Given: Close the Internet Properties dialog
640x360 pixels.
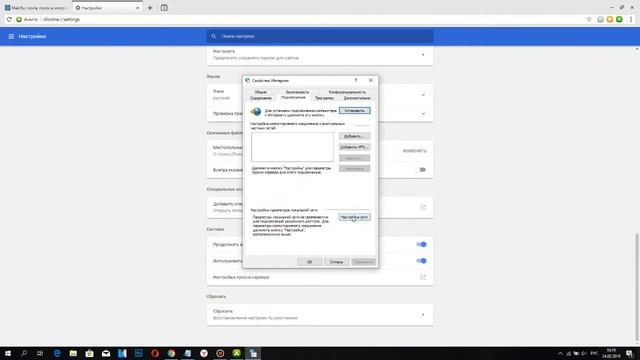Looking at the screenshot, I should point(370,80).
